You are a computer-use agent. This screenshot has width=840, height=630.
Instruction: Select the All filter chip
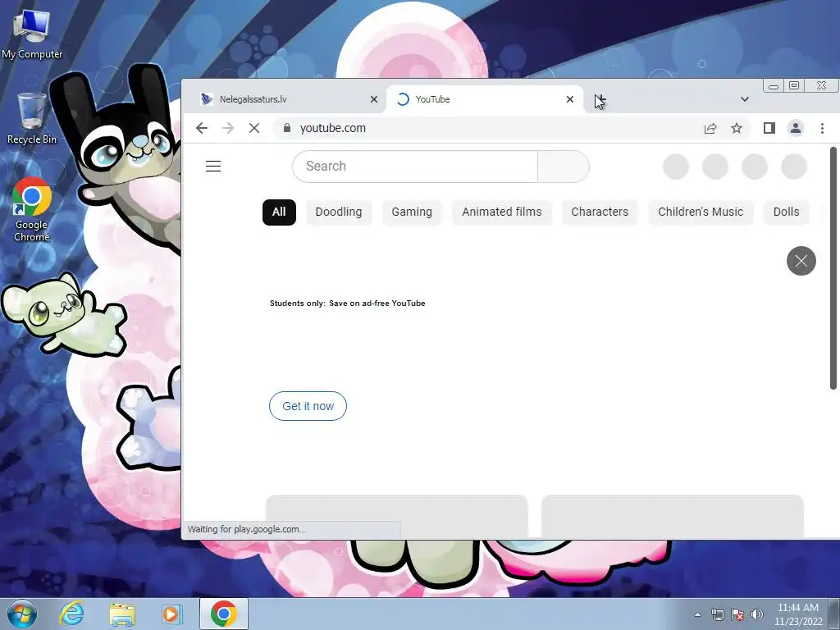click(279, 212)
